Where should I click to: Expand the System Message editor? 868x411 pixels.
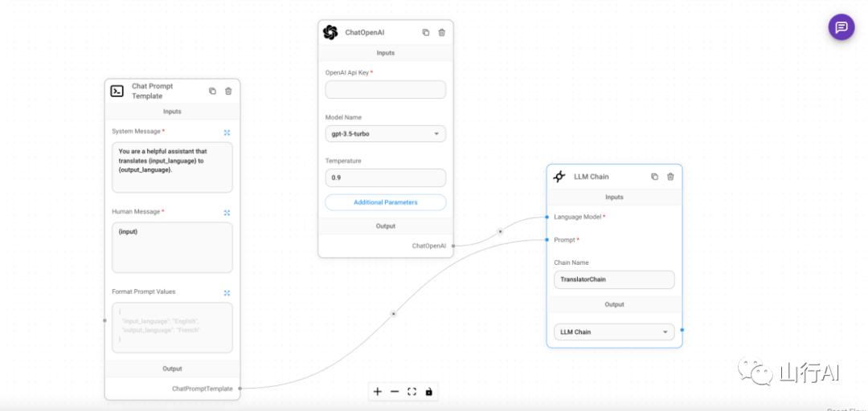tap(227, 132)
